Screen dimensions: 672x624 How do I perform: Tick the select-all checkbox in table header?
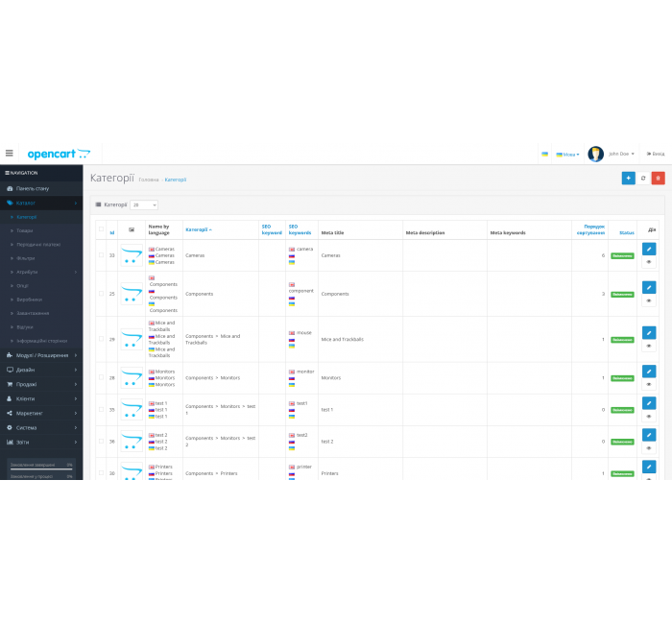pos(101,228)
